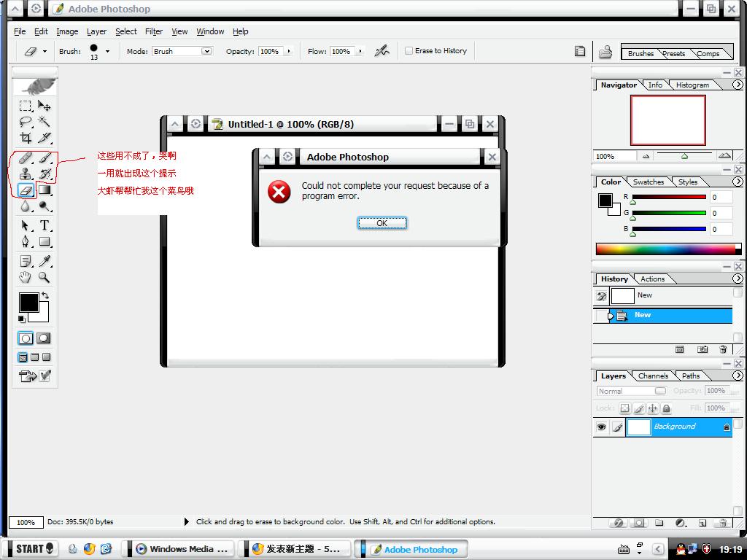
Task: Select the Rectangular Marquee tool
Action: 26,106
